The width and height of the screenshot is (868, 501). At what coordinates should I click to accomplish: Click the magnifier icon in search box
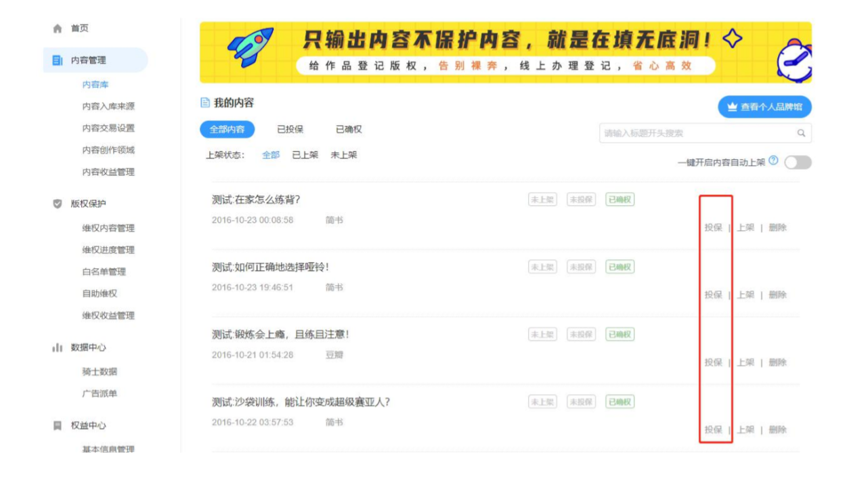[801, 133]
